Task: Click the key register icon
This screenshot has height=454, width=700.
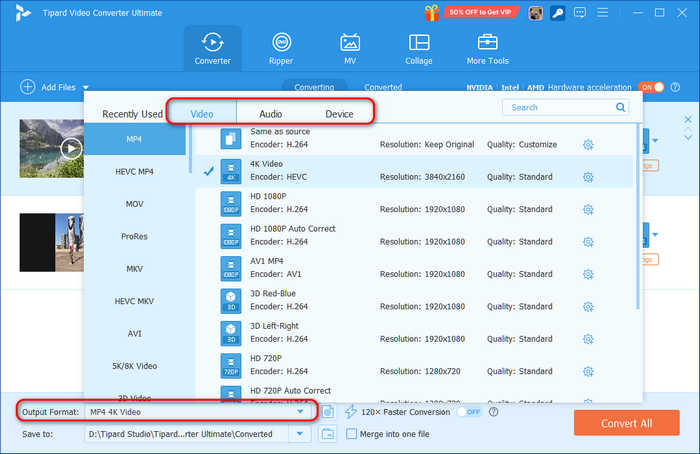Action: (x=557, y=13)
